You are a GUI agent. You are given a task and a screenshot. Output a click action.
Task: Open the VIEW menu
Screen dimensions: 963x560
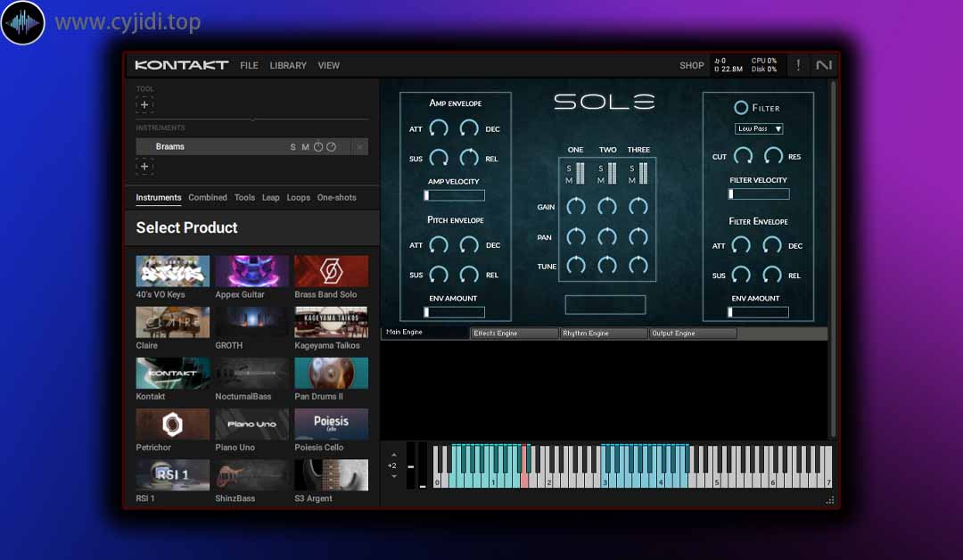pyautogui.click(x=328, y=66)
